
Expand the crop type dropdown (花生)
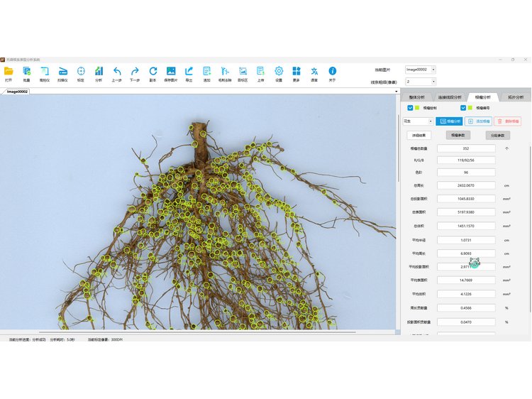tap(418, 121)
